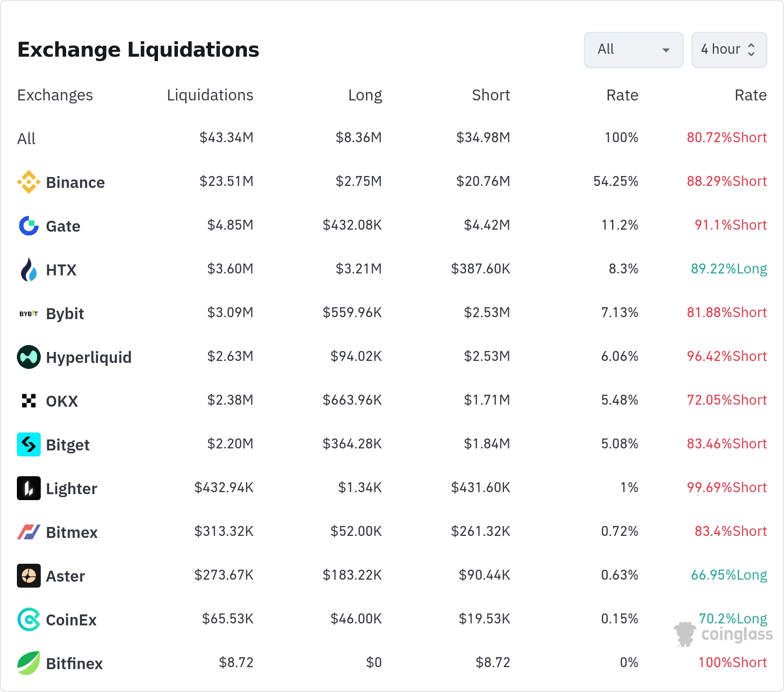Sort by the Short column header

491,95
